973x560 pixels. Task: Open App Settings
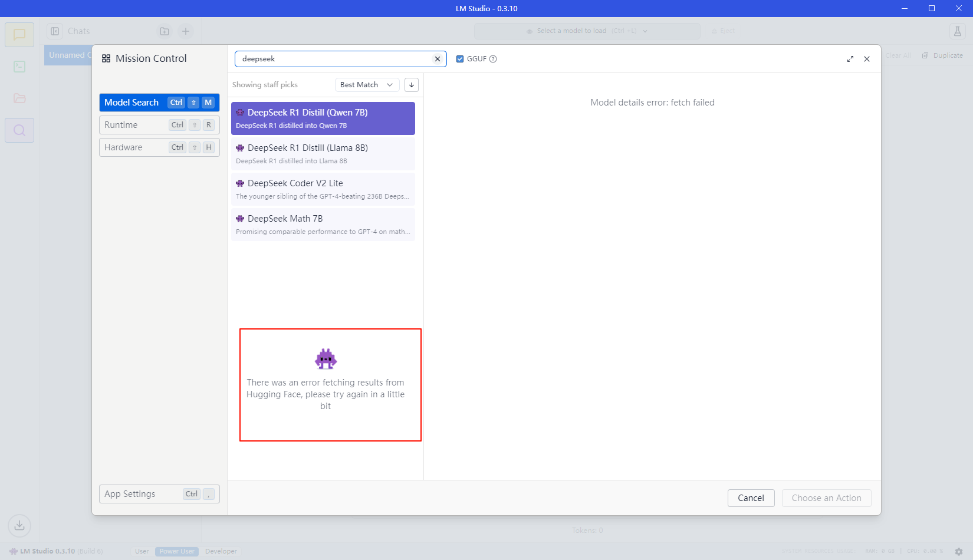click(159, 494)
